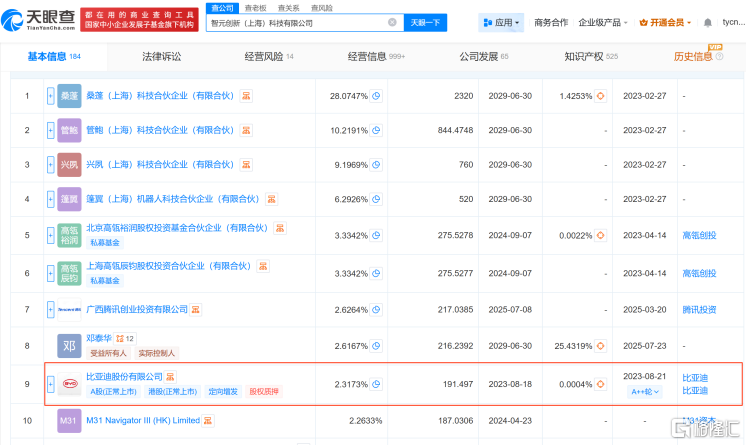Click orange benefit icon next to 0.0022%
Image resolution: width=746 pixels, height=445 pixels.
pos(600,235)
